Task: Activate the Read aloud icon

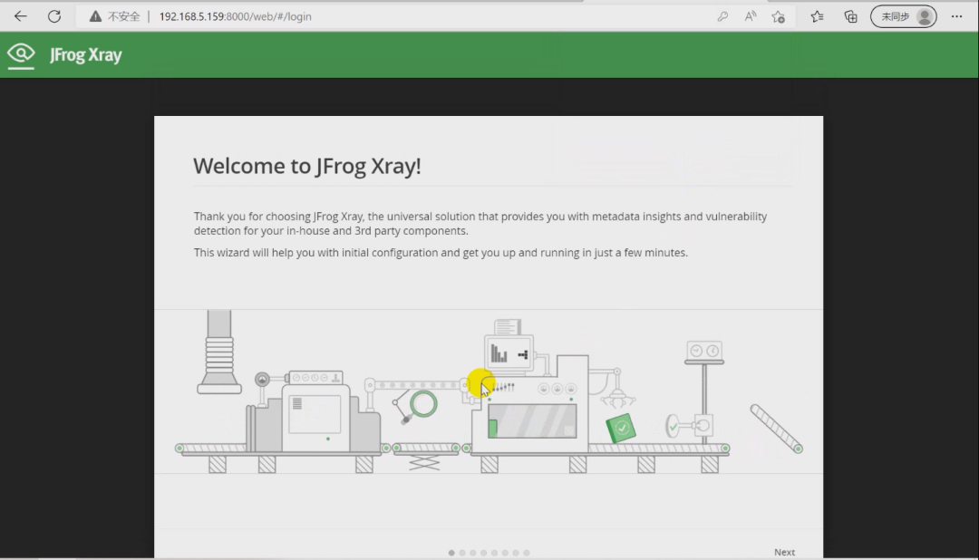Action: pos(750,15)
